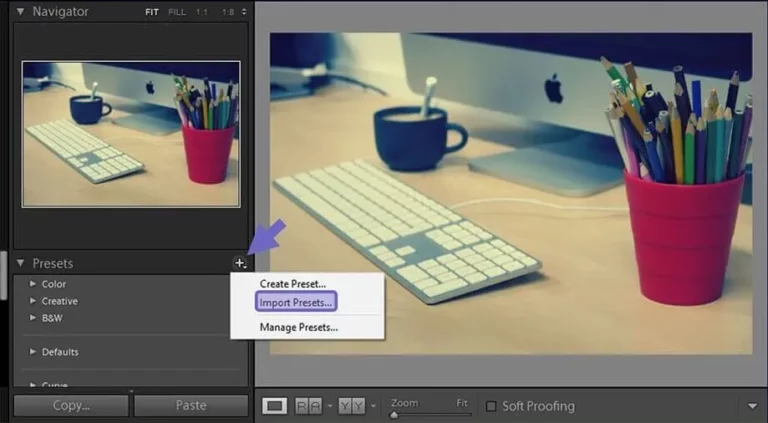Collapse the Presets panel triangle

click(20, 263)
